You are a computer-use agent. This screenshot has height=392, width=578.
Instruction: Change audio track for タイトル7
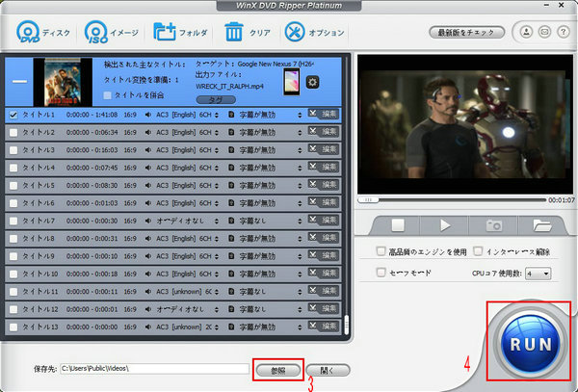pos(216,222)
